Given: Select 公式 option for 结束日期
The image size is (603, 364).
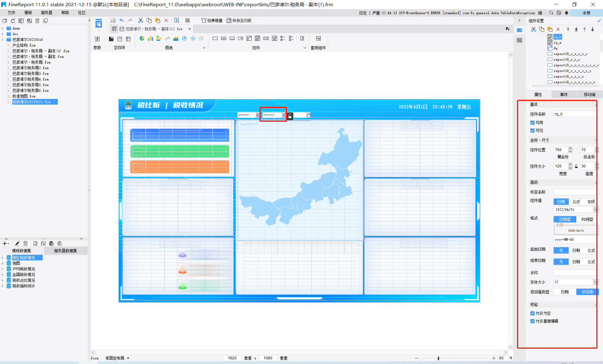Looking at the screenshot, I should point(591,262).
